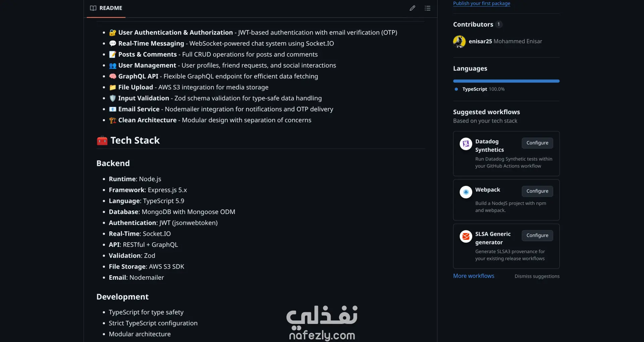Click the Datadog Synthetics workflow icon
This screenshot has height=342, width=644.
(x=466, y=144)
